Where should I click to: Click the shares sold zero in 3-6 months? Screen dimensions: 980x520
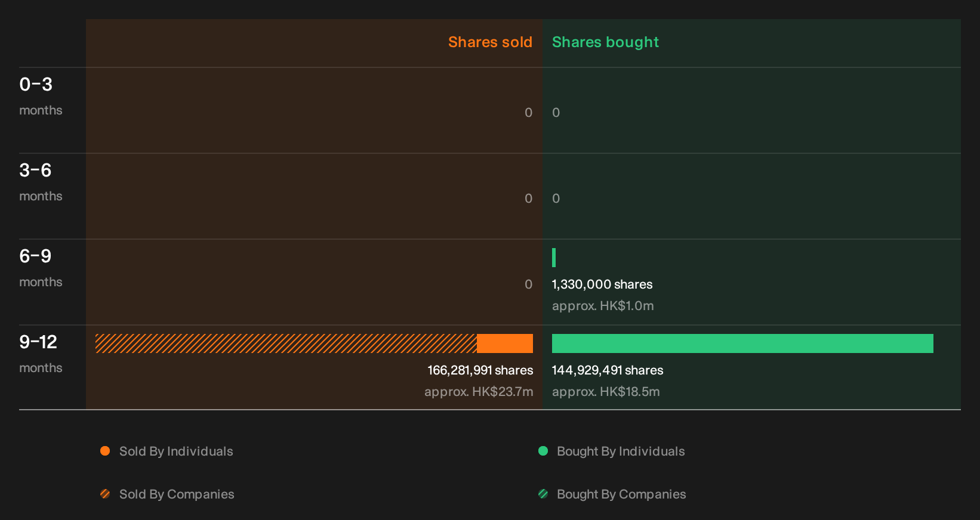coord(528,199)
